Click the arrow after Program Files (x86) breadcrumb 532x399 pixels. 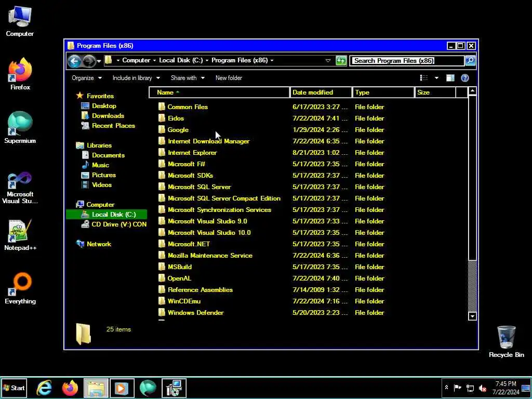pos(272,60)
